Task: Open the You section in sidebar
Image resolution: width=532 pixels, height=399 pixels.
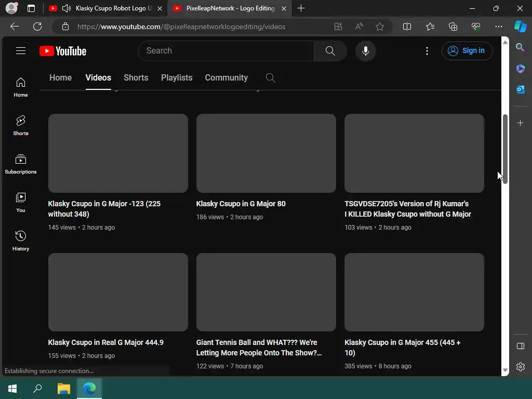Action: tap(21, 203)
